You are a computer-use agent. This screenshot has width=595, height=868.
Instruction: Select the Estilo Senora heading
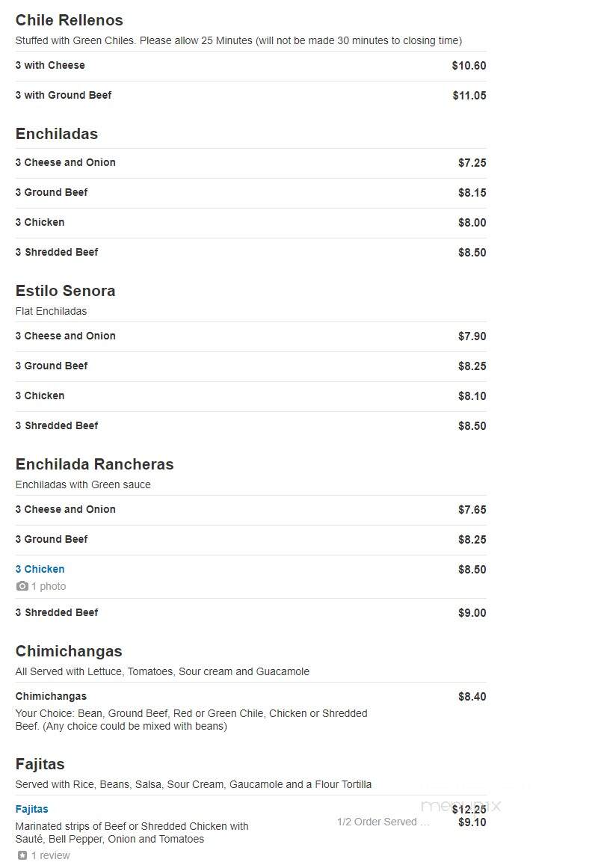click(x=65, y=291)
